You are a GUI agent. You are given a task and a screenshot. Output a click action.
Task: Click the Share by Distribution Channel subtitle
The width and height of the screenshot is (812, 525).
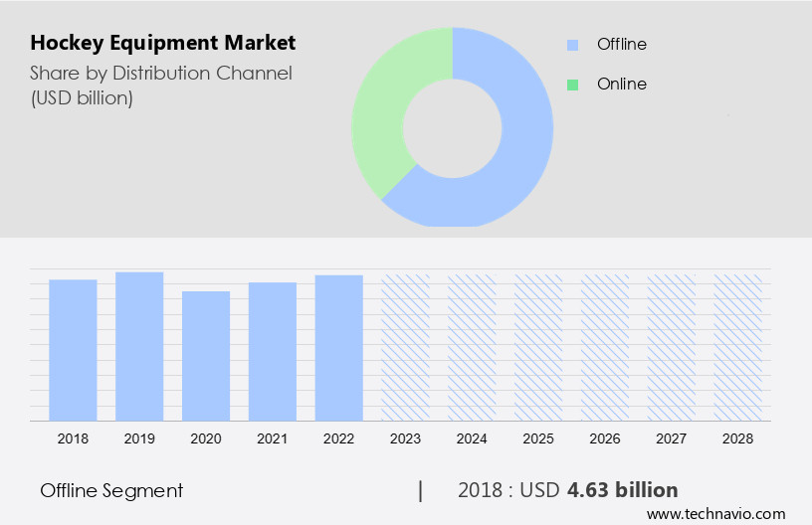tap(159, 72)
